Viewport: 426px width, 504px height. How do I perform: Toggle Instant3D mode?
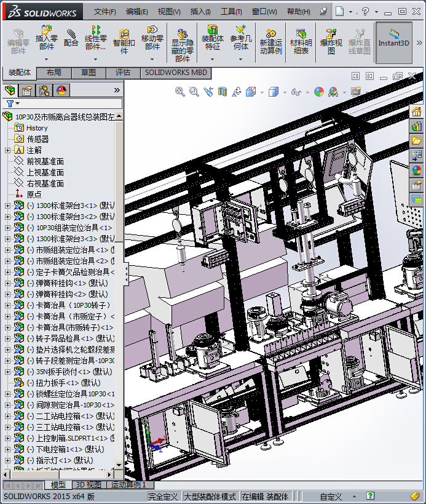(x=393, y=42)
